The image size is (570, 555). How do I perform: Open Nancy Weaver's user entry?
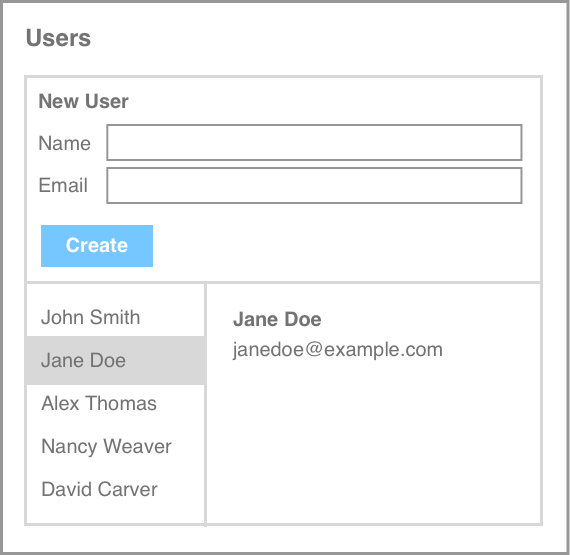point(116,446)
